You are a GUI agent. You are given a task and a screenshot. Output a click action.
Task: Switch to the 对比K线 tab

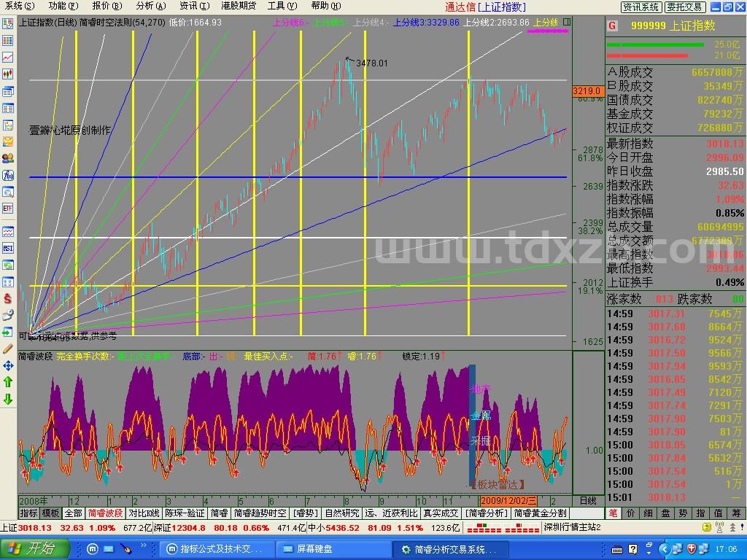coord(144,513)
